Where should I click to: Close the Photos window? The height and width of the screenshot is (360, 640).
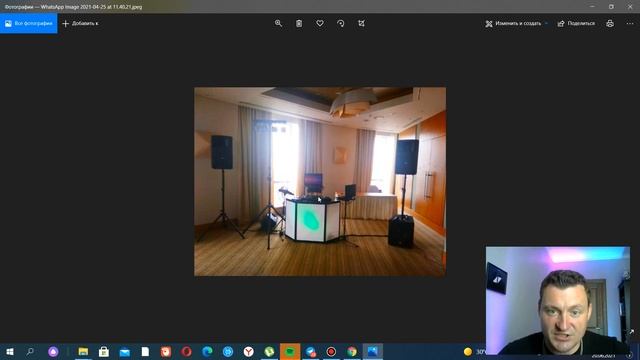point(630,7)
